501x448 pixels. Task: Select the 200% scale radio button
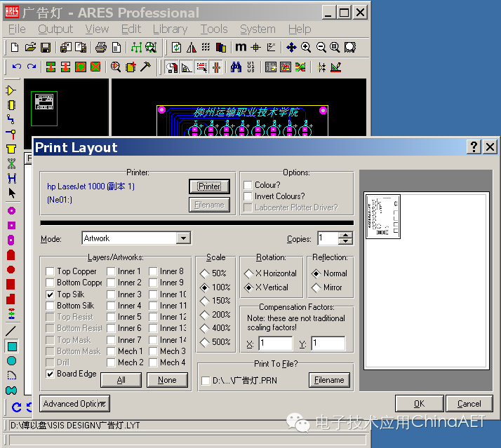tap(204, 315)
